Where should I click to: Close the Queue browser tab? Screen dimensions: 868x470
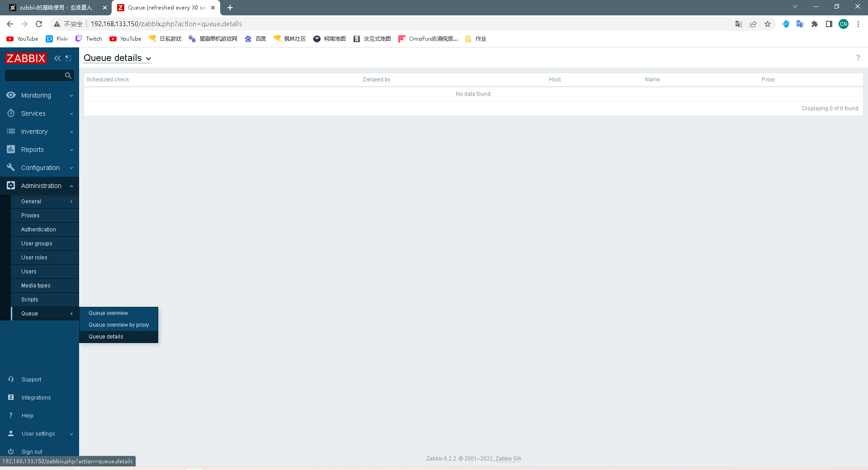(x=213, y=8)
